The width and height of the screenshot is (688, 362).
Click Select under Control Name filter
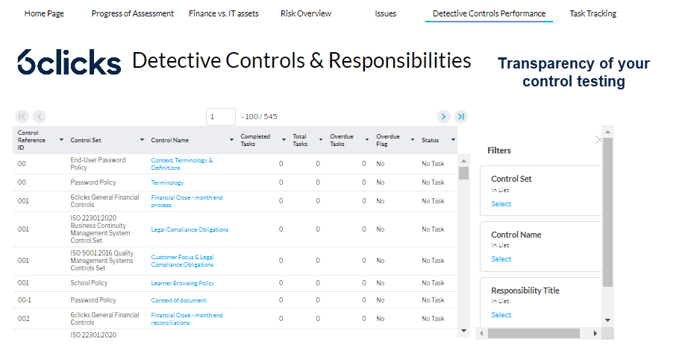click(x=501, y=259)
